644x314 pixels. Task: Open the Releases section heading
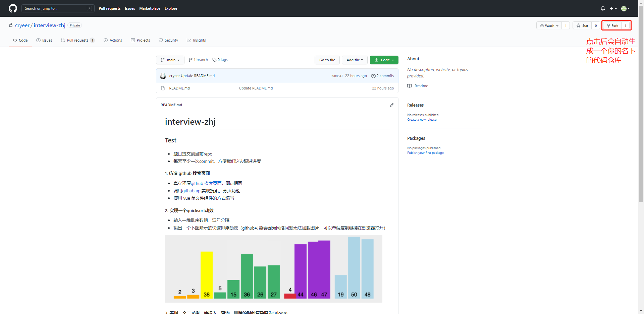[415, 105]
